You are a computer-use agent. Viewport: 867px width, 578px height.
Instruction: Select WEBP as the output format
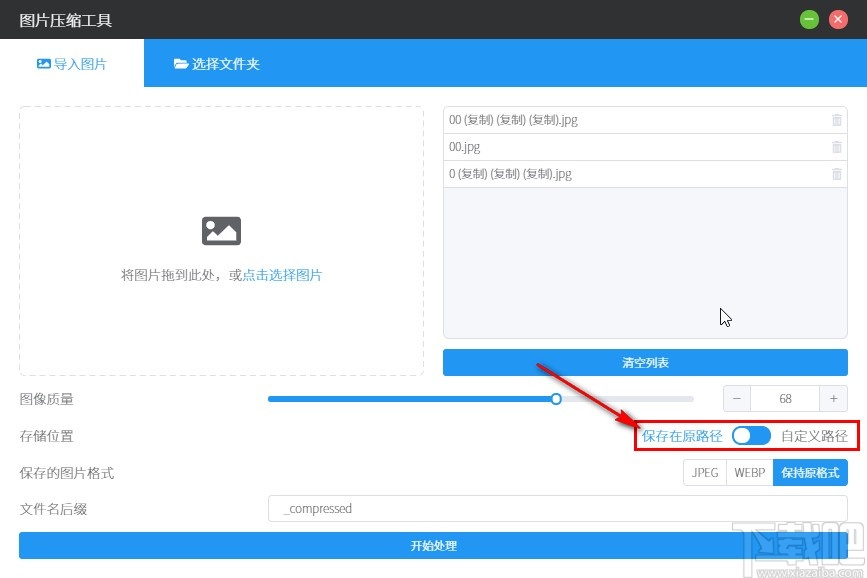click(749, 472)
